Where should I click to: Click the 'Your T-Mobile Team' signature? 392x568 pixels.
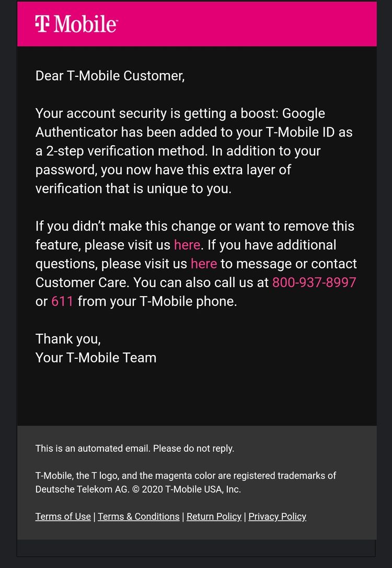96,358
